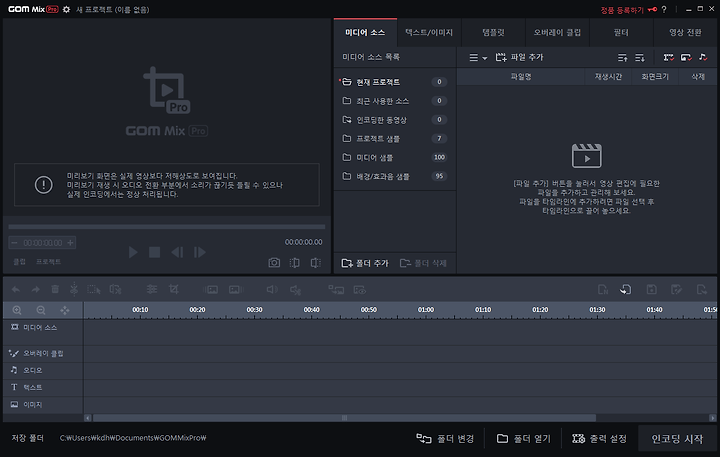The width and height of the screenshot is (720, 457).
Task: Click the preview-with-eye icon in timeline toolbar
Action: (360, 290)
